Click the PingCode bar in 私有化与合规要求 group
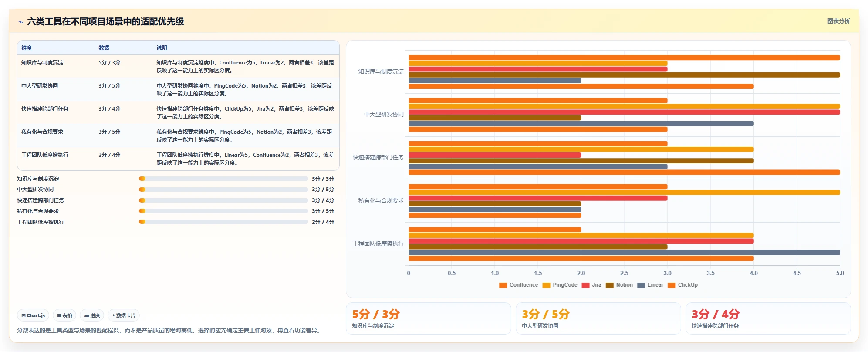Viewport: 868px width, 352px height. (x=624, y=192)
